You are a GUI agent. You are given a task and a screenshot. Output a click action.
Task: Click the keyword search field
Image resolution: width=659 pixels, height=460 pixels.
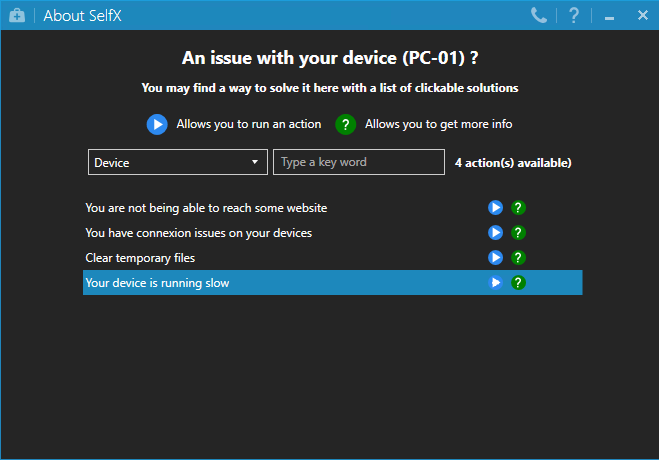358,162
